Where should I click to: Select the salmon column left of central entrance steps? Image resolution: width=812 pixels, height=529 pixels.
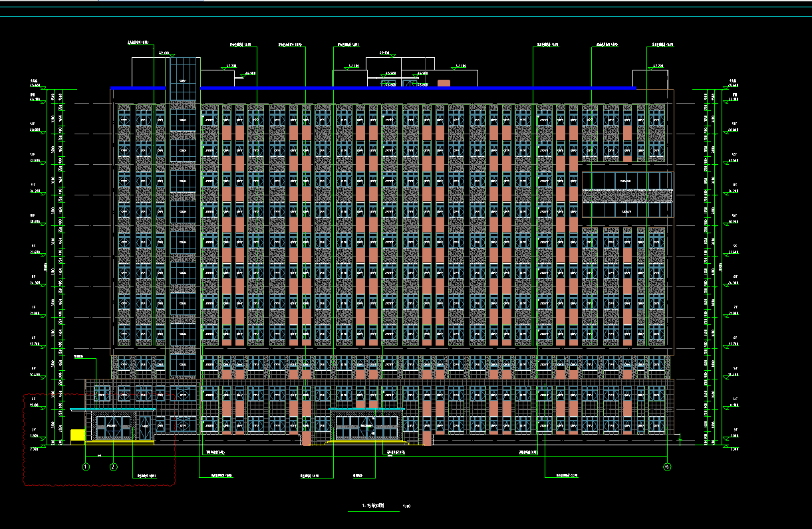click(x=306, y=439)
